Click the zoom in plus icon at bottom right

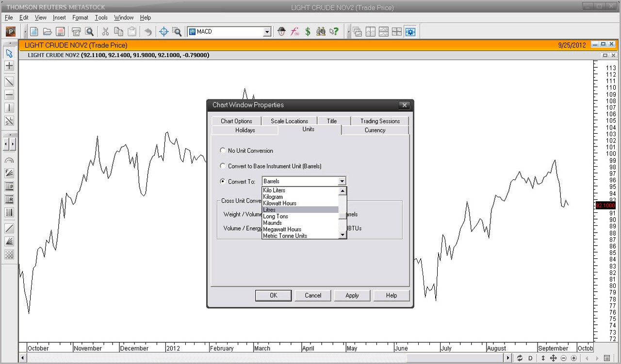click(574, 358)
